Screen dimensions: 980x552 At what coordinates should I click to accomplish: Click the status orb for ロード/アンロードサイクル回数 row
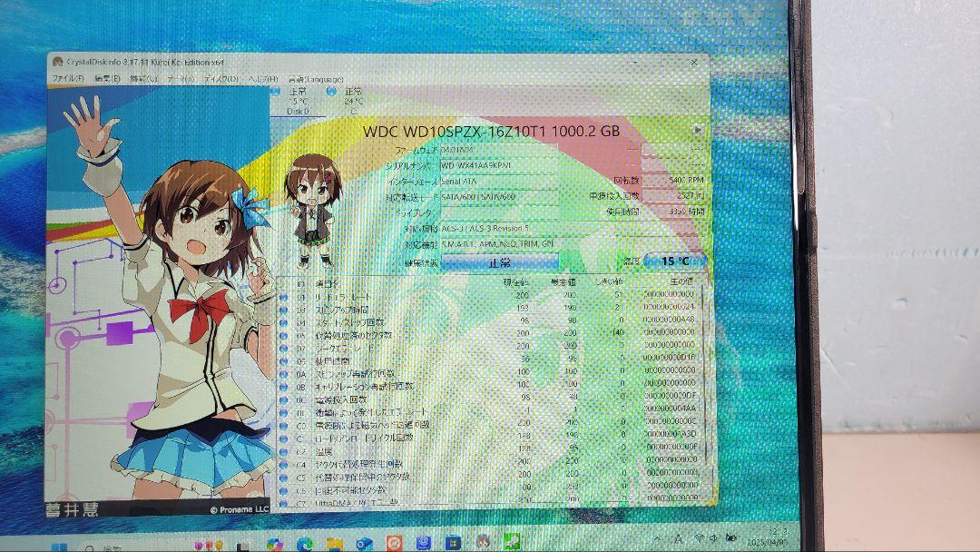point(284,439)
